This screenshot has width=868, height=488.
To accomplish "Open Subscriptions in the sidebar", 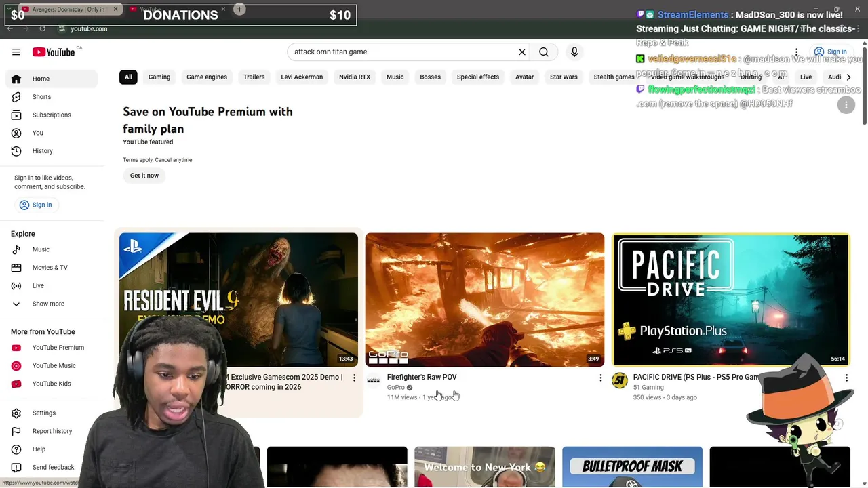I will [52, 115].
